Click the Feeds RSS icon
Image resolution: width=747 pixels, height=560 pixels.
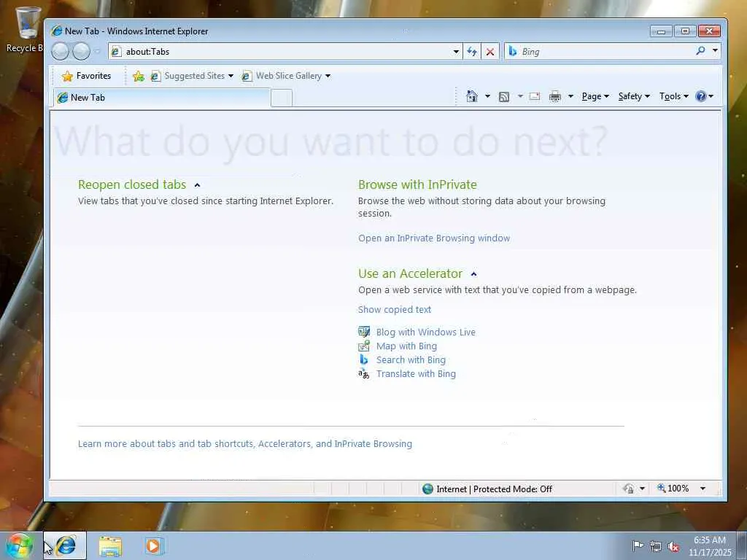[504, 97]
